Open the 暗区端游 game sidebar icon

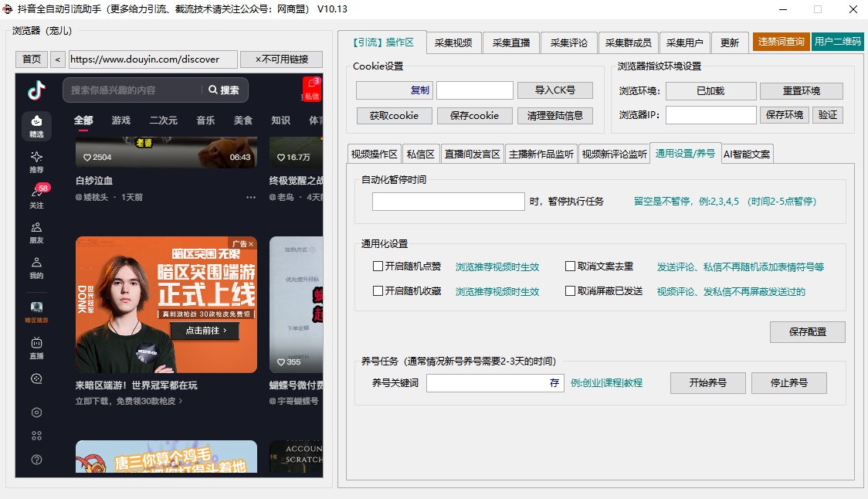(36, 312)
